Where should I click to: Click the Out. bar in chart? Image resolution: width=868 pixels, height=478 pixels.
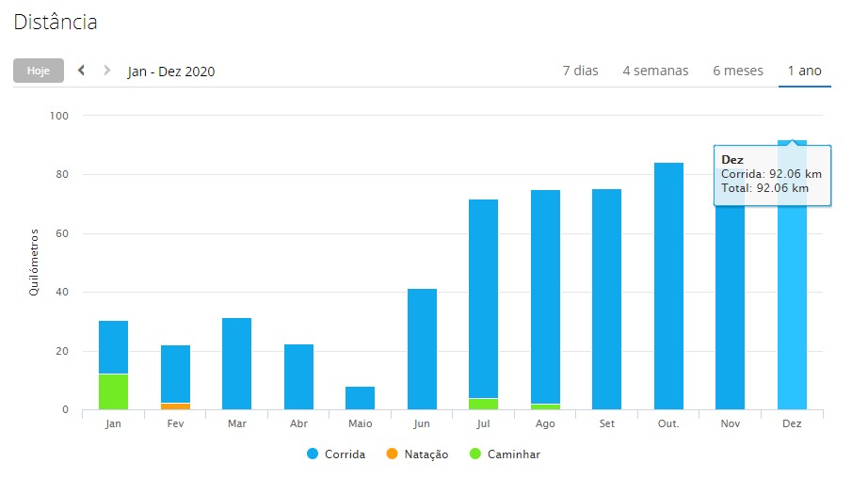tap(668, 287)
